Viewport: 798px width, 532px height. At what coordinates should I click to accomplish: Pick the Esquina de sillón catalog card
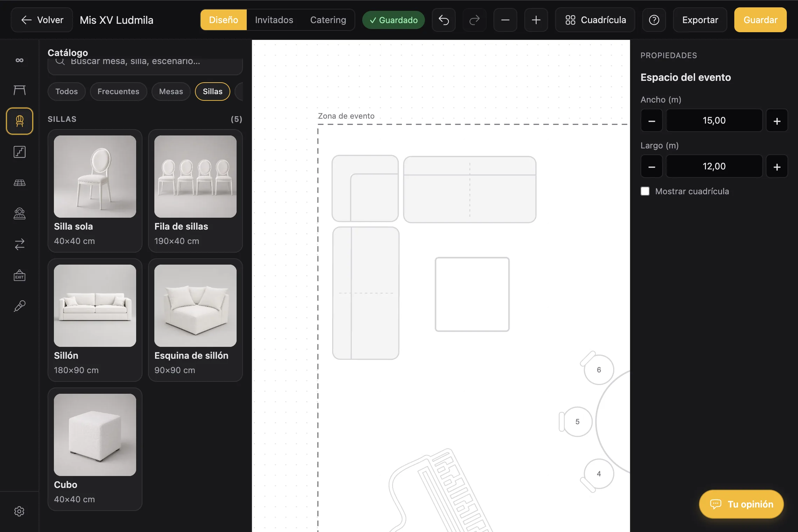(195, 320)
